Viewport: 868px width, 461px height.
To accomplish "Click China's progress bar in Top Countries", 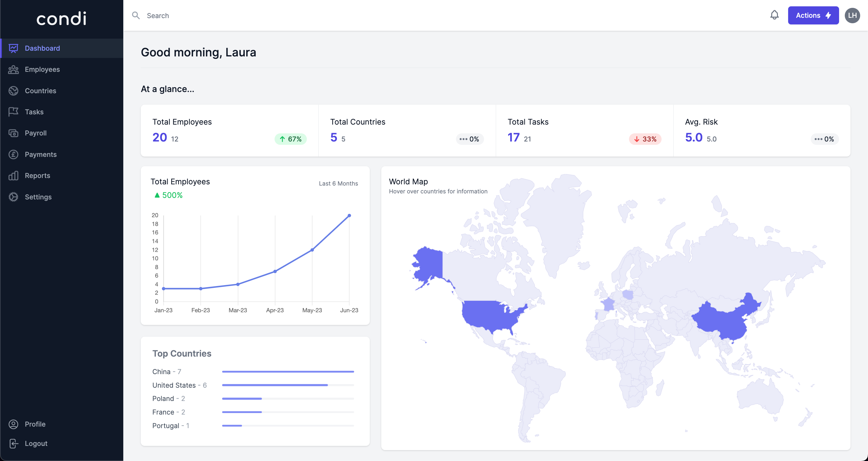I will coord(288,372).
